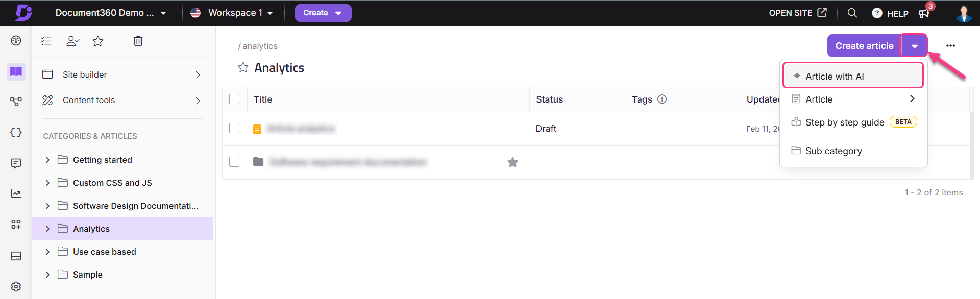Click the OPEN SITE link
The image size is (980, 299).
click(797, 13)
